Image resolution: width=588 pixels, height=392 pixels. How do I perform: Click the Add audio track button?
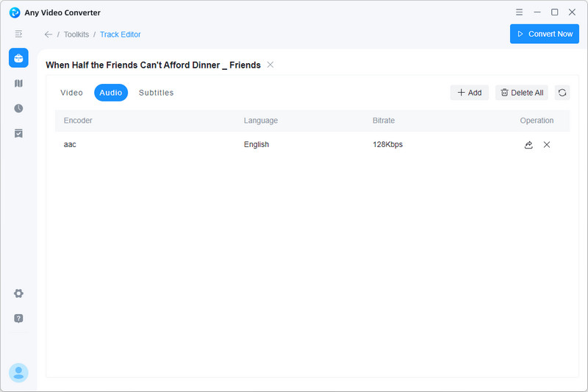(470, 93)
